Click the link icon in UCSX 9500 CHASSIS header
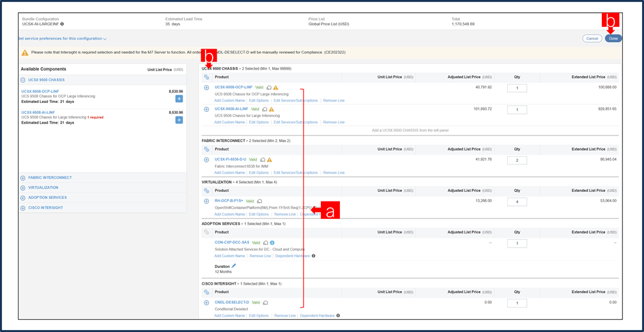This screenshot has height=332, width=644. (206, 77)
